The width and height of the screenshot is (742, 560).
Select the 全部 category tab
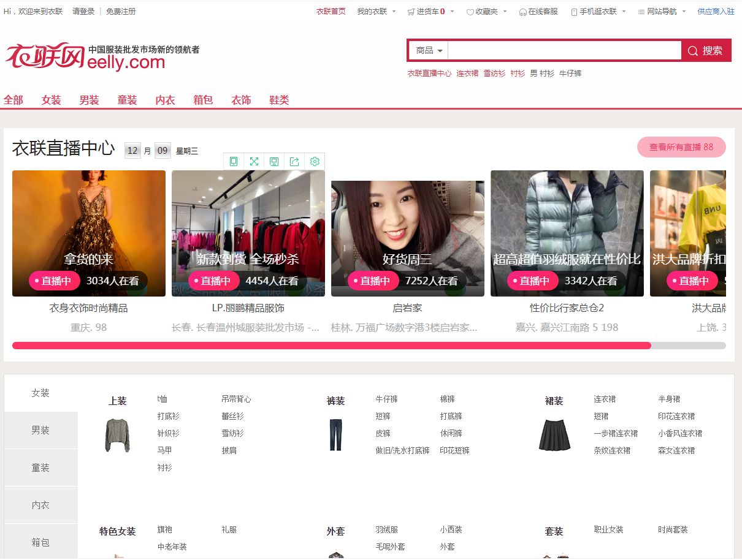(x=13, y=100)
